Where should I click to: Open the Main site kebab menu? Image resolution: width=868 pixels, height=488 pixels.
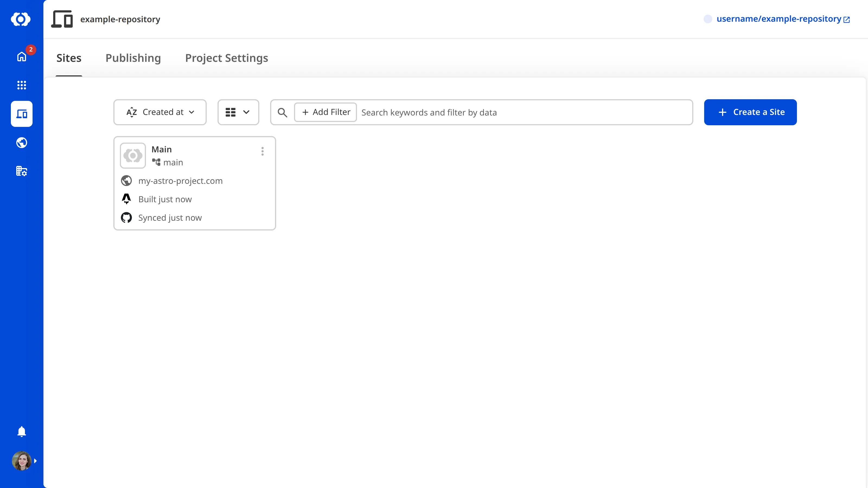tap(263, 151)
